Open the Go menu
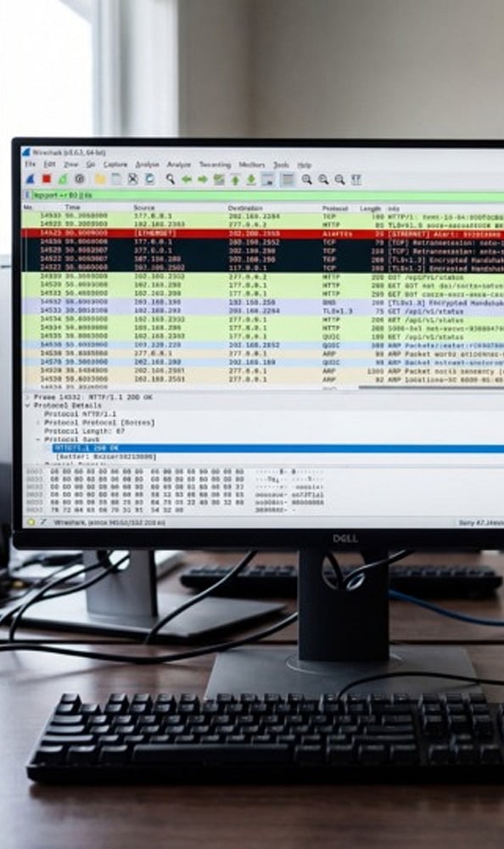Viewport: 504px width, 849px height. [x=91, y=164]
